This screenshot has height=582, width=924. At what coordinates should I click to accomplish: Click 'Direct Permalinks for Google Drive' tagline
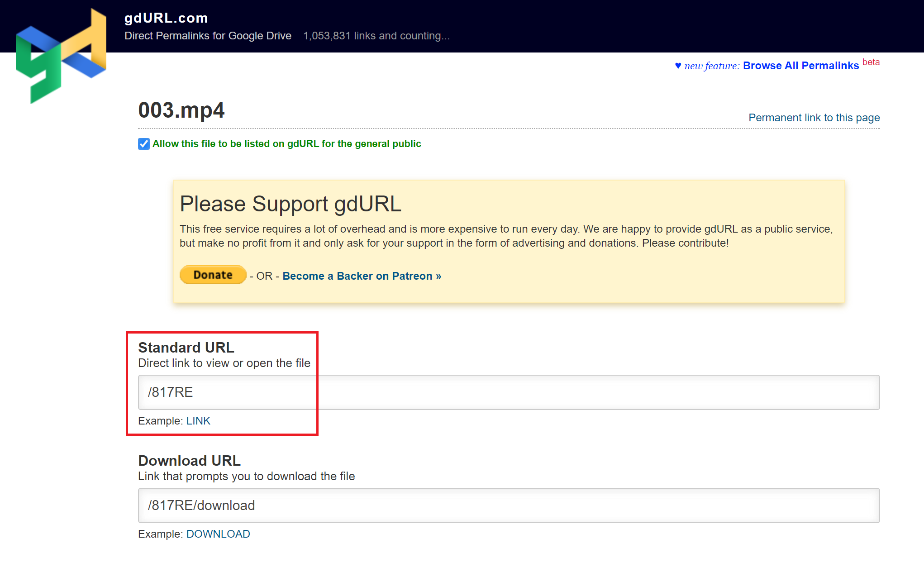tap(208, 36)
